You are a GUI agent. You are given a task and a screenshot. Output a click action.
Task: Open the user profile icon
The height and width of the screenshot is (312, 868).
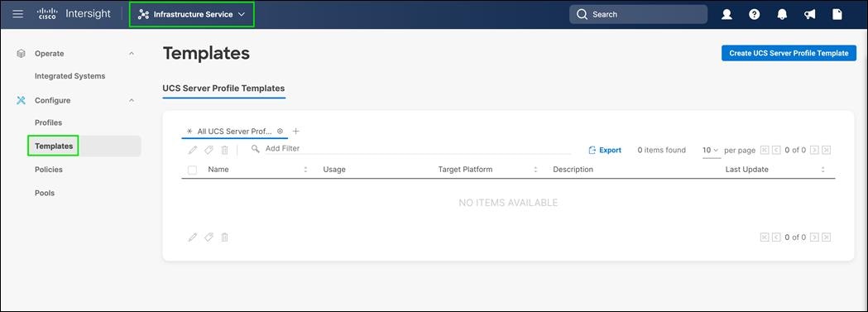tap(727, 14)
